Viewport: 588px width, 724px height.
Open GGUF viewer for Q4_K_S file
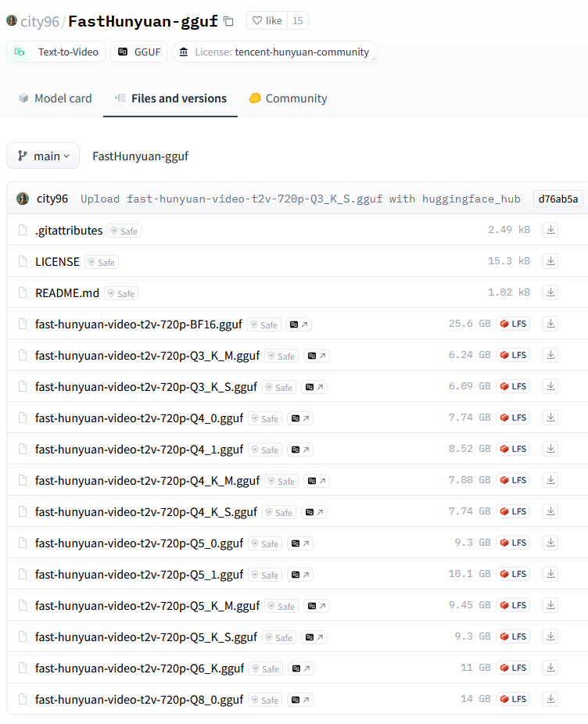tap(314, 512)
